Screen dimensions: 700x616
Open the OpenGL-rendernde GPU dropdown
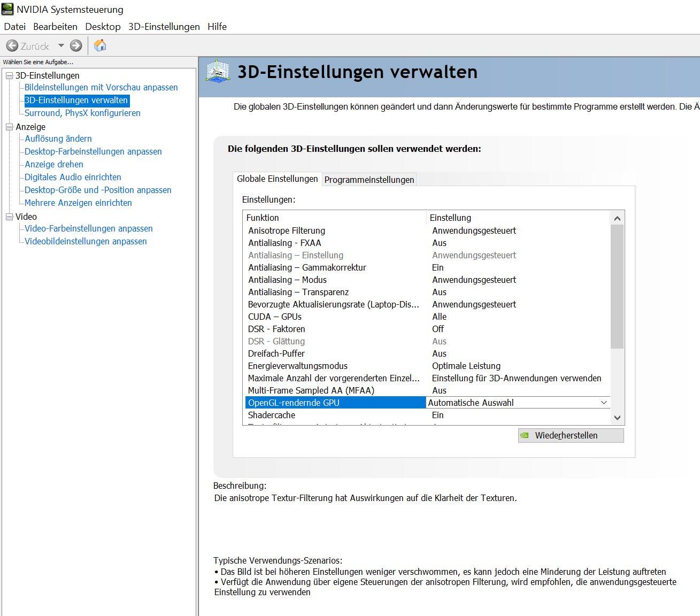pos(603,403)
